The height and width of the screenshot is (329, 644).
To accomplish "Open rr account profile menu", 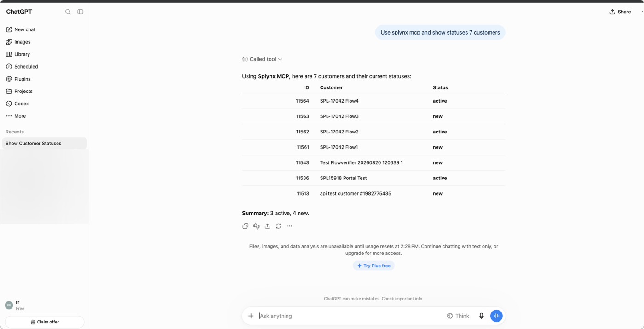I will pyautogui.click(x=45, y=305).
